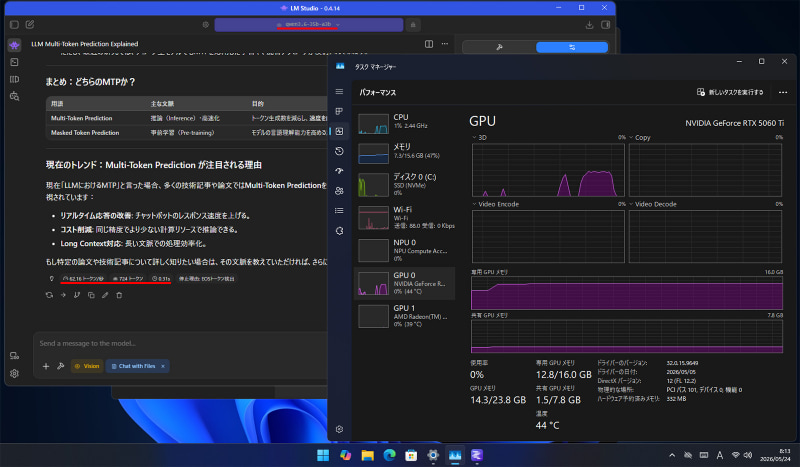800x467 pixels.
Task: Open the qwen3.6-35b-a3b model selector dropdown
Action: point(309,24)
